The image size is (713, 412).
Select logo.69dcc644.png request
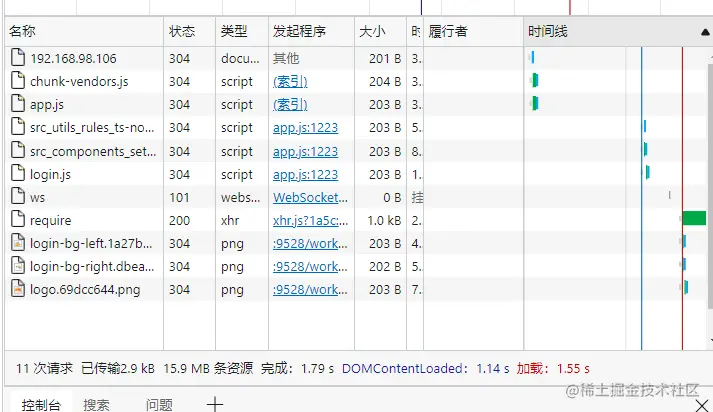(x=85, y=290)
